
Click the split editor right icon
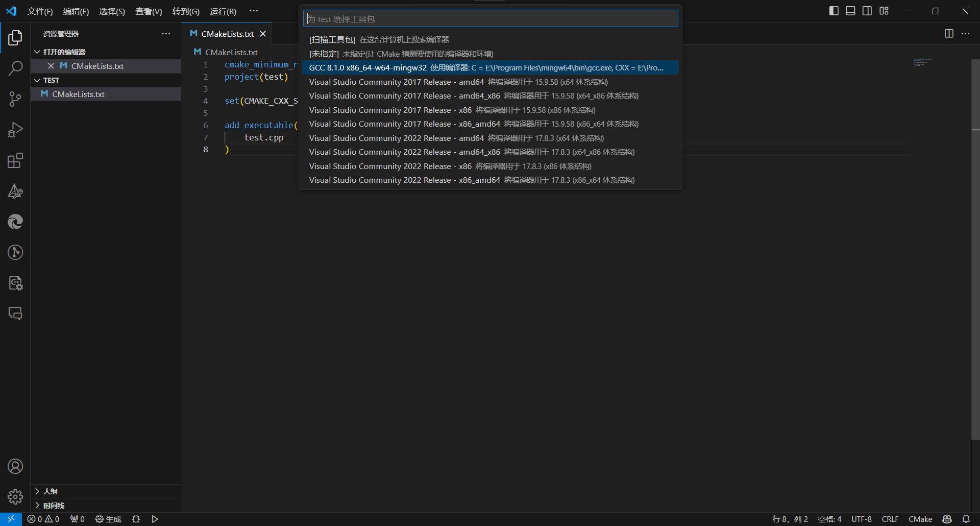tap(949, 34)
